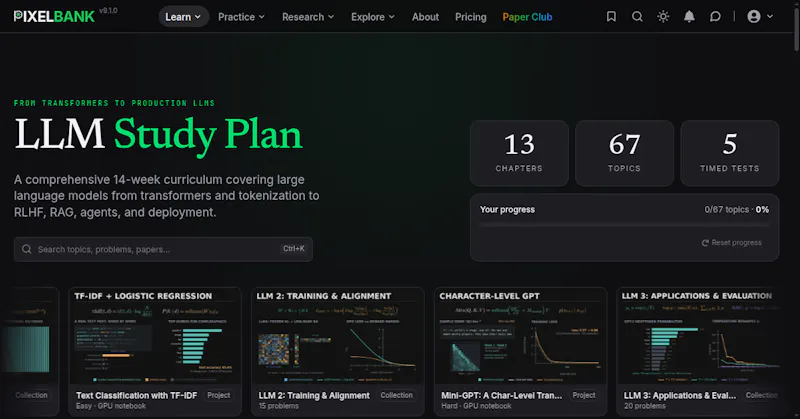
Task: Click 'Hard · GPU notebook' text
Action: [476, 406]
